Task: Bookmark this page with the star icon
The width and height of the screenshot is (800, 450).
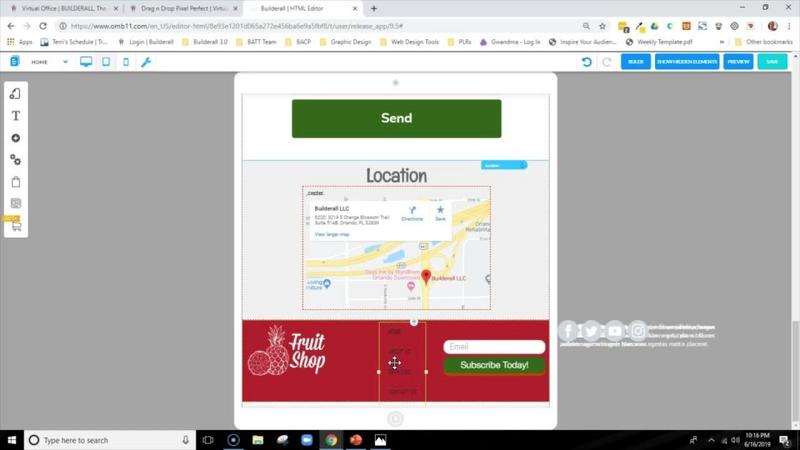Action: pos(602,26)
